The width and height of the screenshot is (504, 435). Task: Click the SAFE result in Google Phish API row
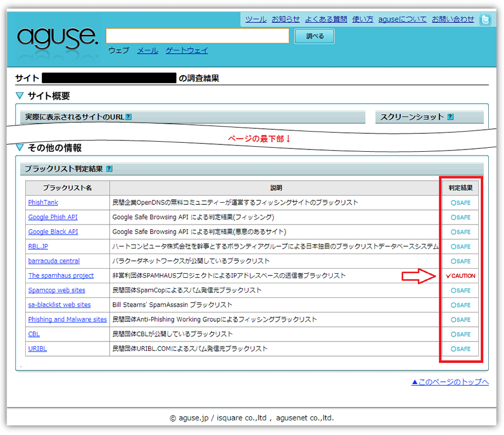tap(461, 217)
